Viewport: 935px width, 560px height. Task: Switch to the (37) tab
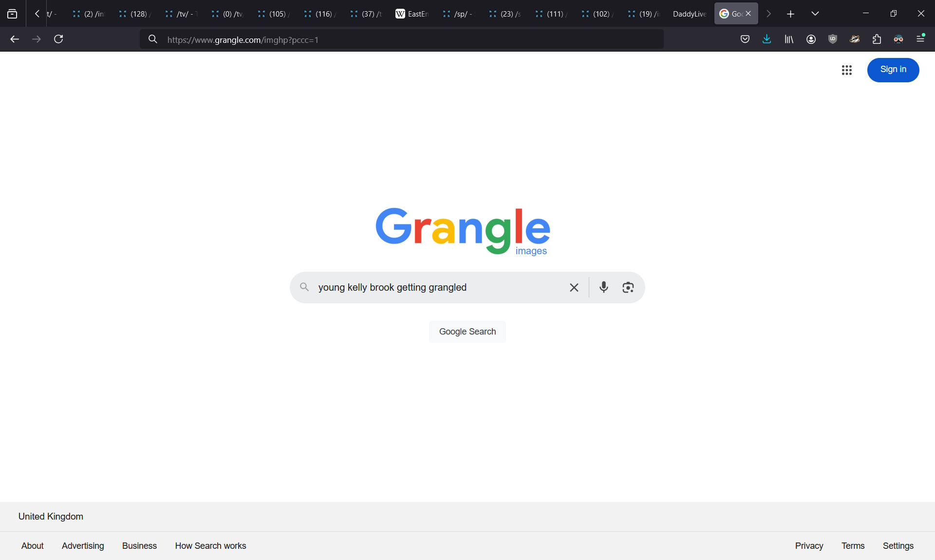pyautogui.click(x=365, y=14)
